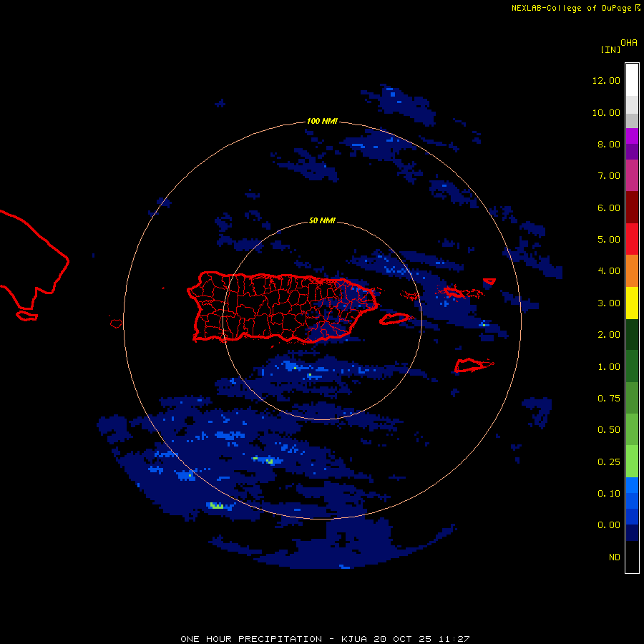
Task: Click the 1.00 legend value
Action: tap(609, 367)
